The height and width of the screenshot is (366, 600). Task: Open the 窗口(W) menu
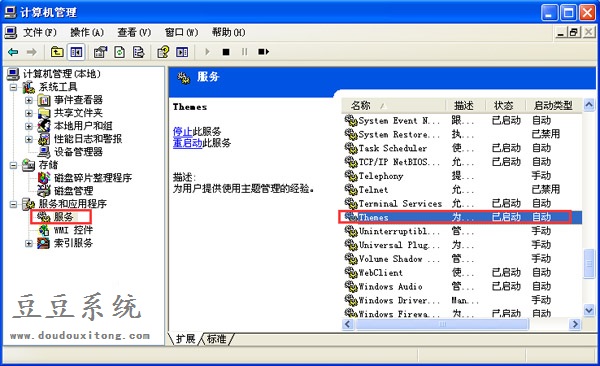[x=181, y=33]
